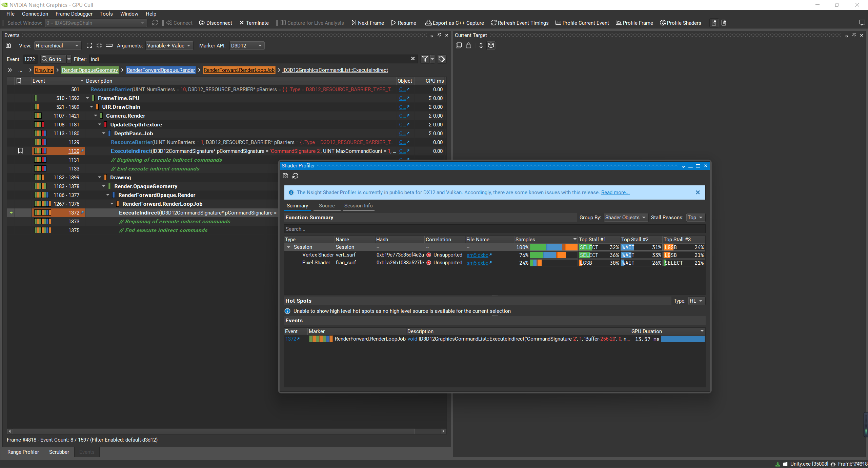Viewport: 868px width, 468px height.
Task: Collapse the Camera.Render tree node
Action: (96, 116)
